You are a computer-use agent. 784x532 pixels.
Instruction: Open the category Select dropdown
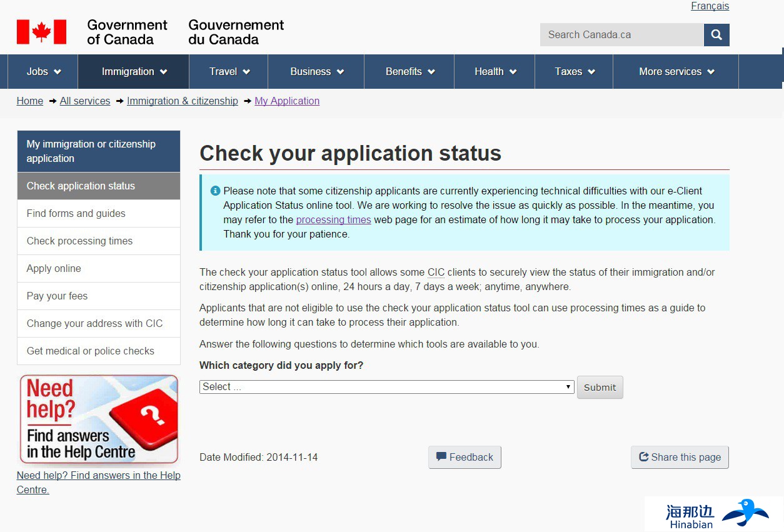coord(386,387)
